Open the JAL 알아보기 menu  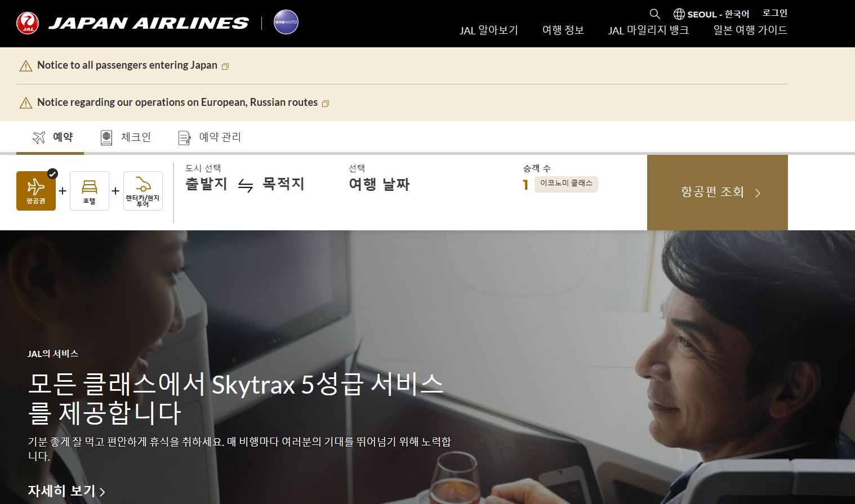[488, 30]
